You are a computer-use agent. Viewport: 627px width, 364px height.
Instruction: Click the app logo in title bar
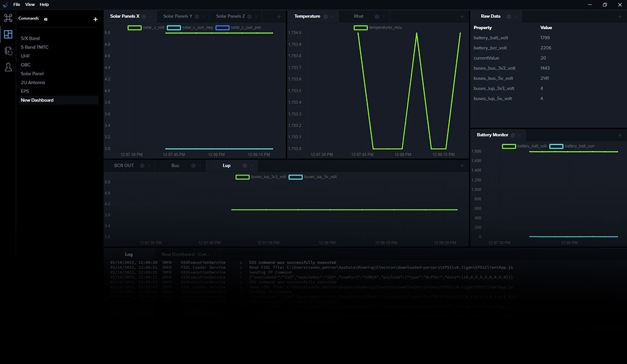pos(5,5)
